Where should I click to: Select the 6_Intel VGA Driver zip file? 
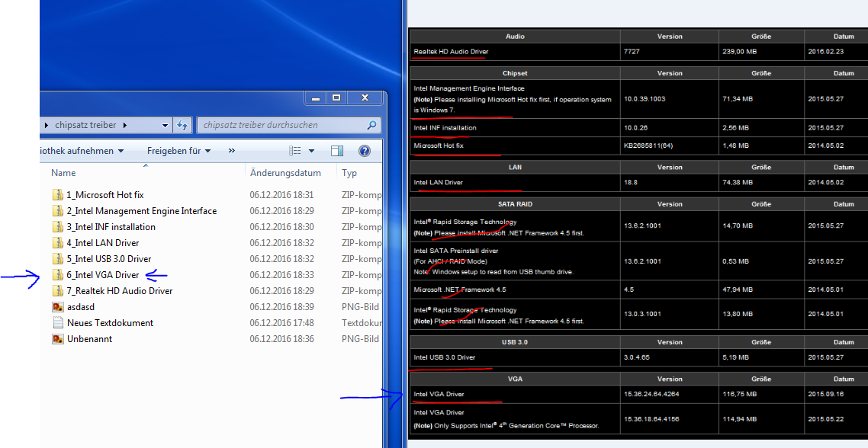pyautogui.click(x=103, y=275)
